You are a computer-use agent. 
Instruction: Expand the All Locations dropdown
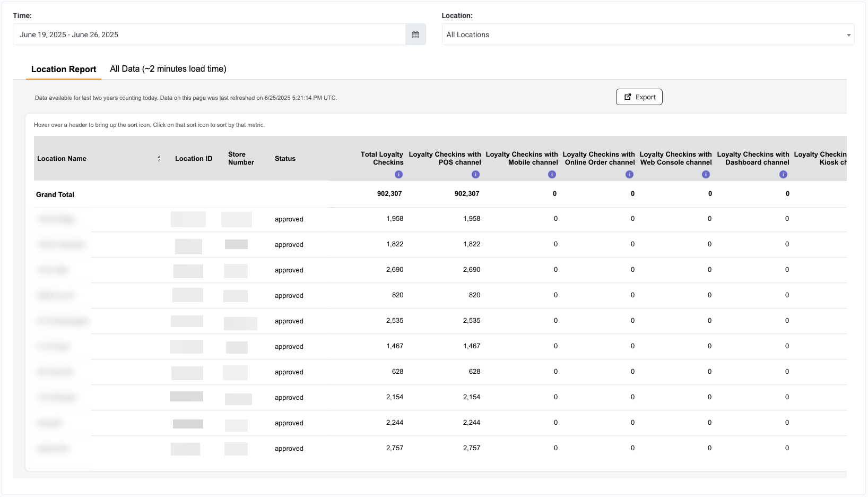point(648,35)
